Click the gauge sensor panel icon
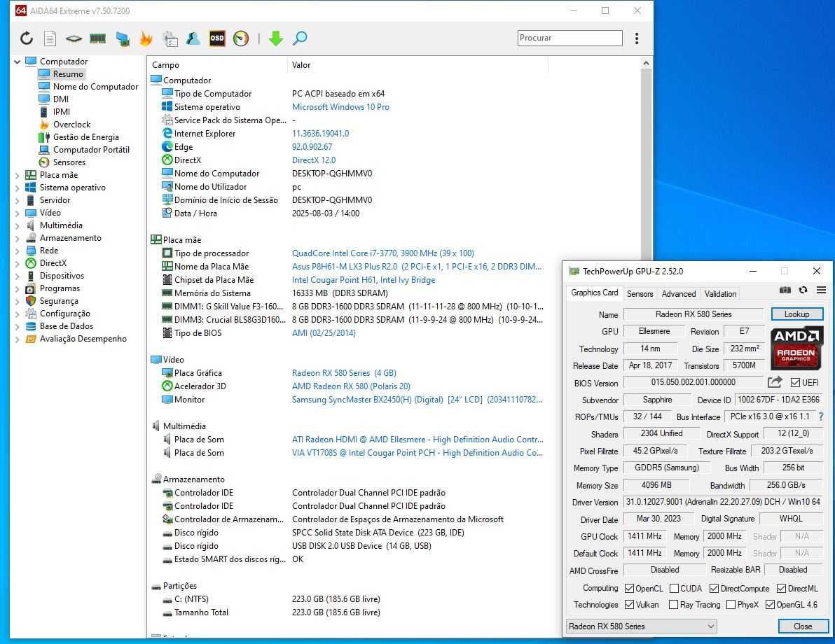This screenshot has height=644, width=835. [241, 38]
